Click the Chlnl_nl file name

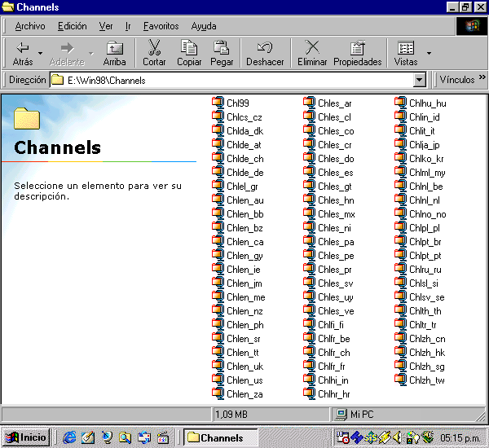[x=425, y=200]
